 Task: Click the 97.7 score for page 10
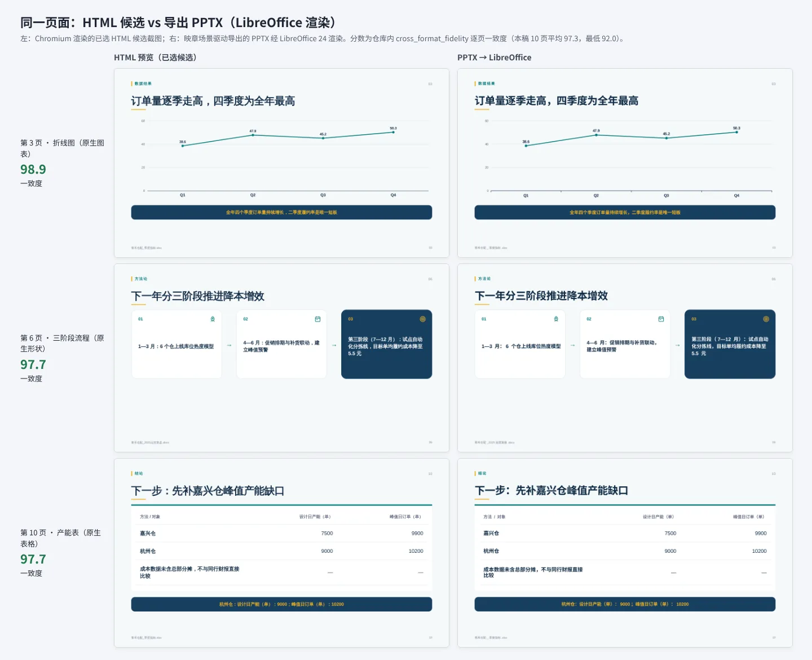pos(33,559)
